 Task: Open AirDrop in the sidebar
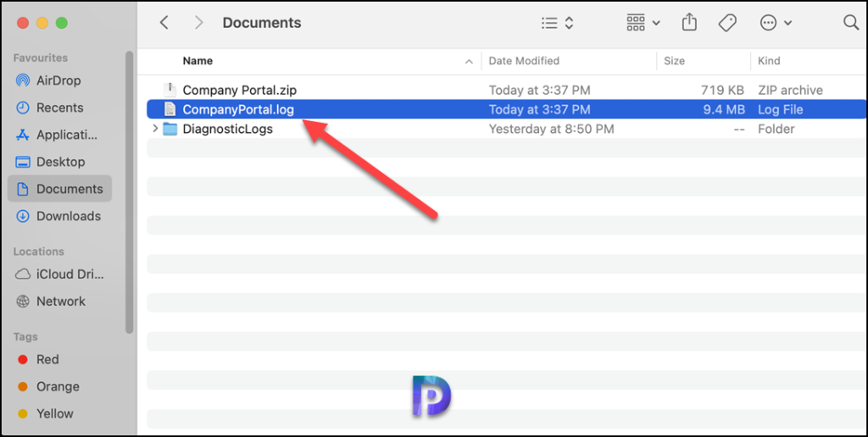pos(60,80)
